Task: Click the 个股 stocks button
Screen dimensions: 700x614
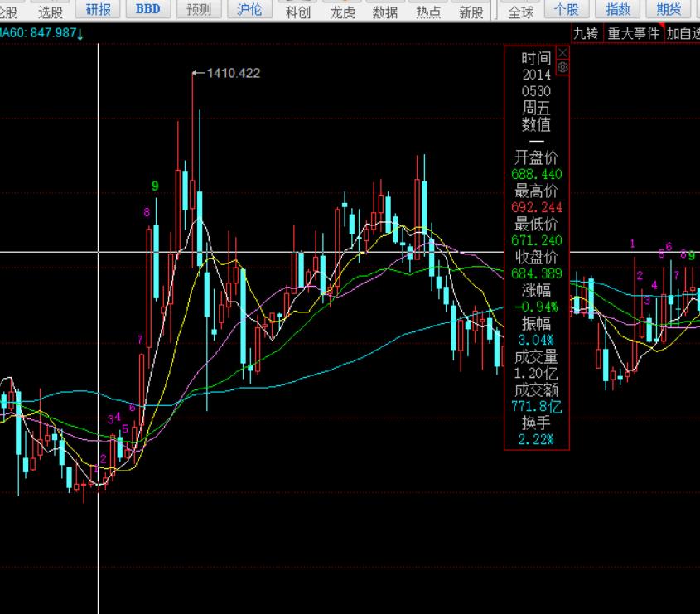Action: click(x=567, y=10)
